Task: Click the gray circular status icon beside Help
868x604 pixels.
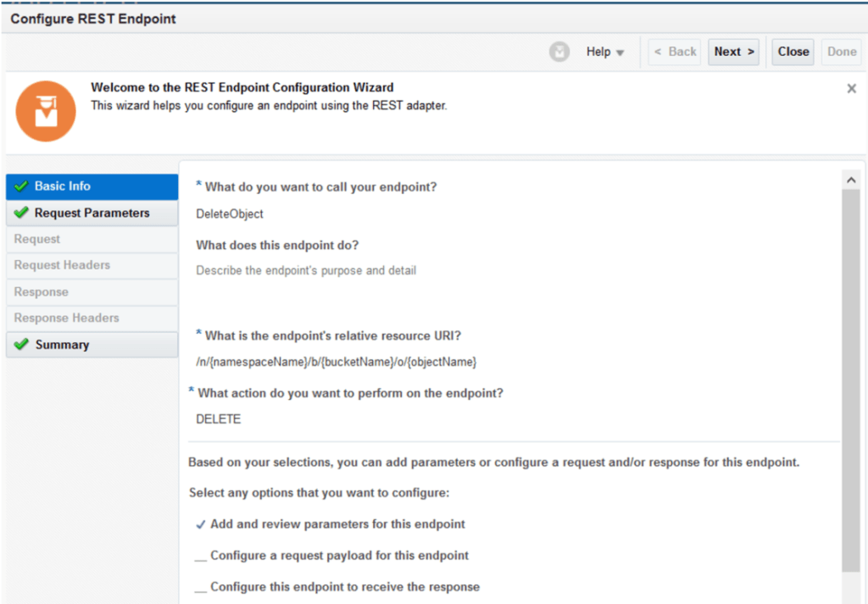Action: pos(559,52)
